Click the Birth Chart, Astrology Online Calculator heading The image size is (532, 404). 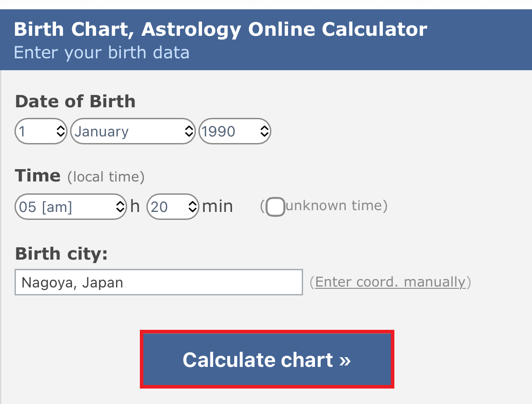coord(221,30)
